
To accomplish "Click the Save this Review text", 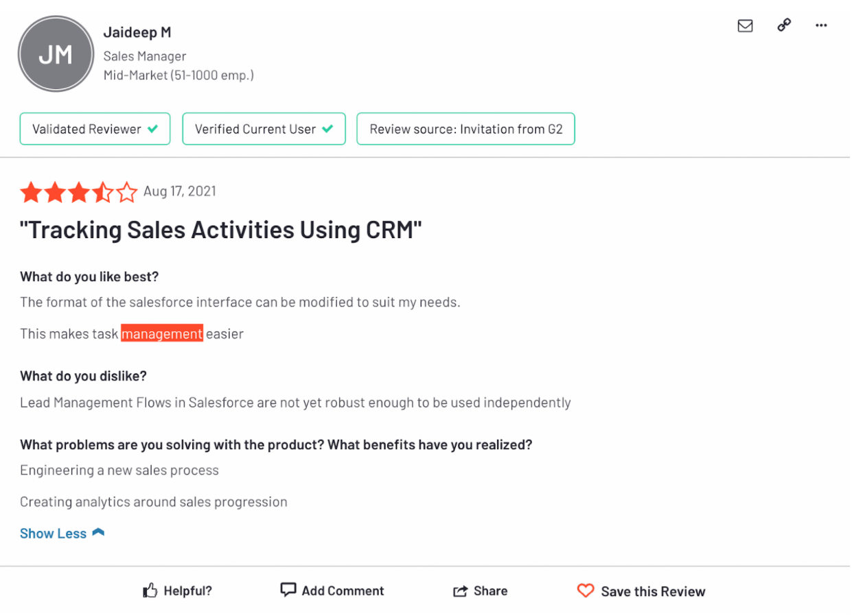I will (x=653, y=591).
